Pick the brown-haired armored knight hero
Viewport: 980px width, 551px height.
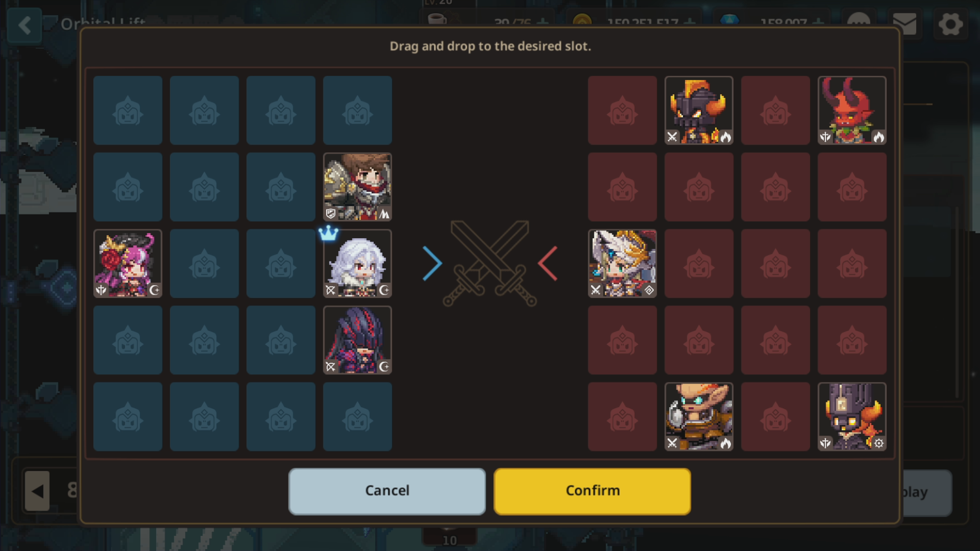(357, 187)
